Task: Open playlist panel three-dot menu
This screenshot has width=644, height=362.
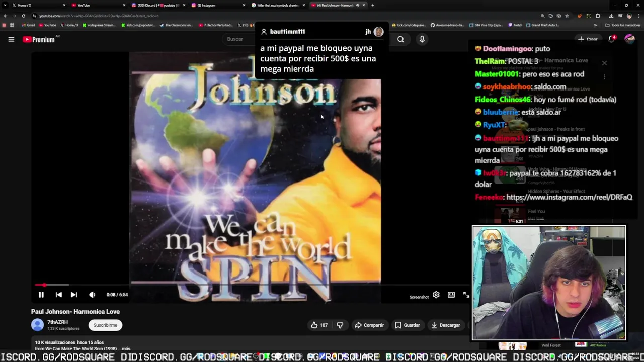Action: pyautogui.click(x=604, y=77)
